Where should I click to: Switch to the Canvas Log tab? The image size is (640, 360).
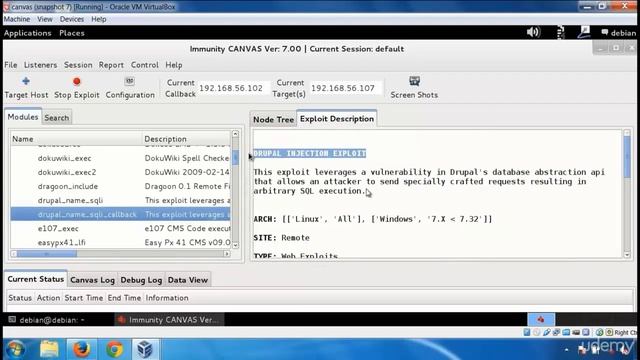[x=92, y=280]
